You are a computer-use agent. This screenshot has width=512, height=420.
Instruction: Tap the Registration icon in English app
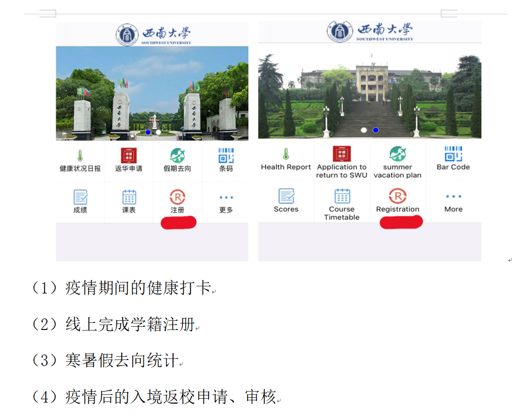[397, 196]
